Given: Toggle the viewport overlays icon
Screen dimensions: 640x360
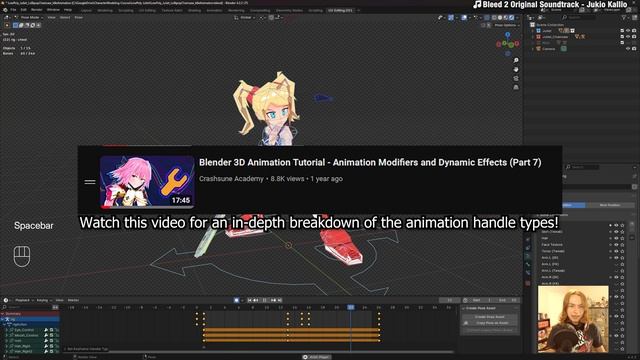Looking at the screenshot, I should (x=464, y=18).
